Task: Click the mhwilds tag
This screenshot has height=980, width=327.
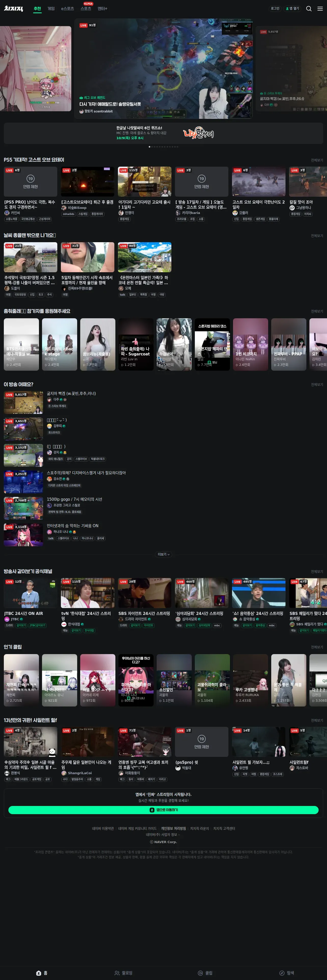Action: 69,214
